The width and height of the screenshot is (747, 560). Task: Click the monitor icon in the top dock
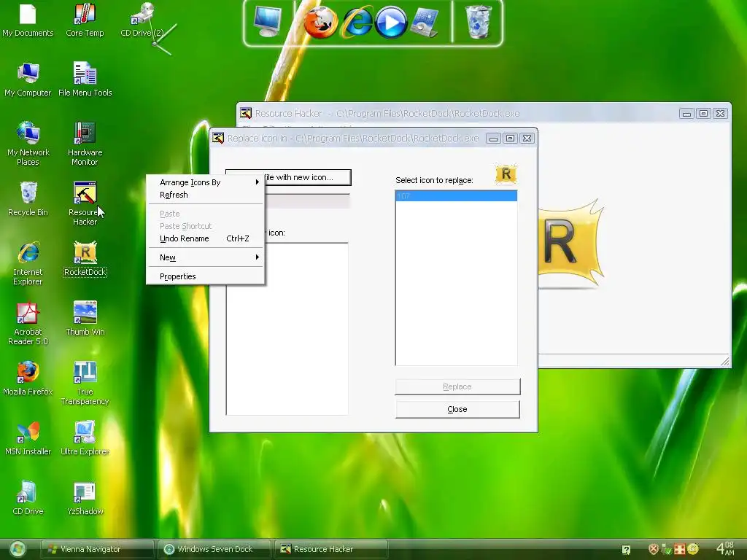pos(268,21)
